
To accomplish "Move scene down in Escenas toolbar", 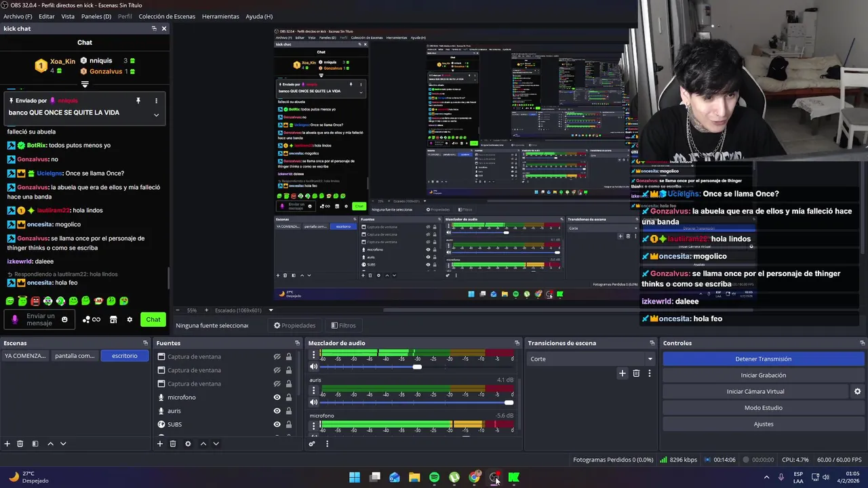I will coord(63,444).
